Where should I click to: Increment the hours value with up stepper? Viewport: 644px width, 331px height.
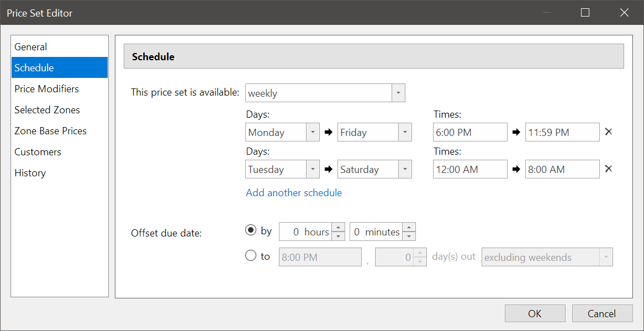pos(339,228)
